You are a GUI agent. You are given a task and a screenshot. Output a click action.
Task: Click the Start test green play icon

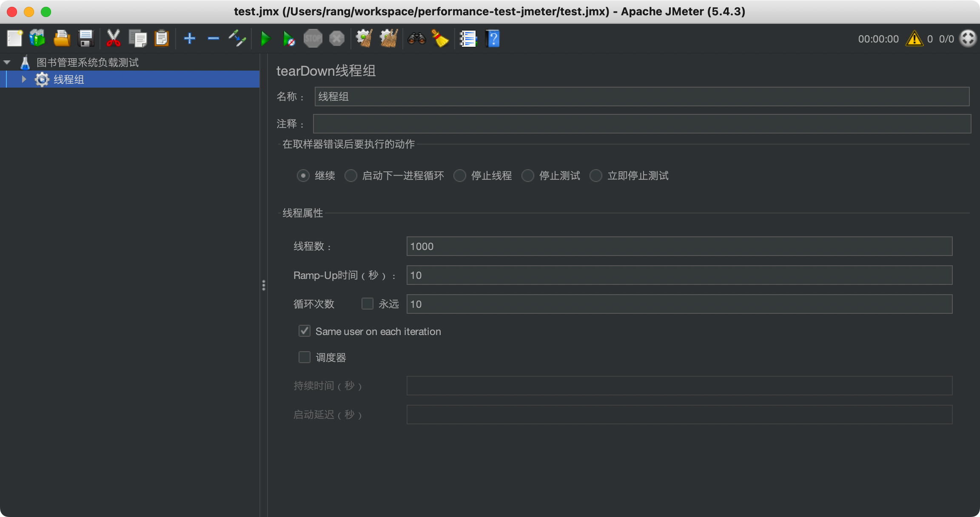pos(265,39)
